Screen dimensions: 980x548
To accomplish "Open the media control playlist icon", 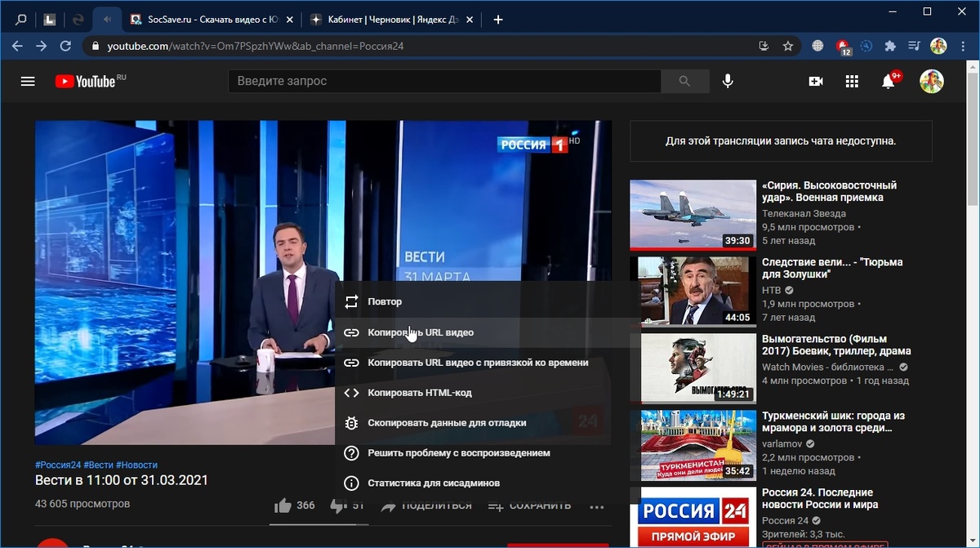I will (x=914, y=46).
